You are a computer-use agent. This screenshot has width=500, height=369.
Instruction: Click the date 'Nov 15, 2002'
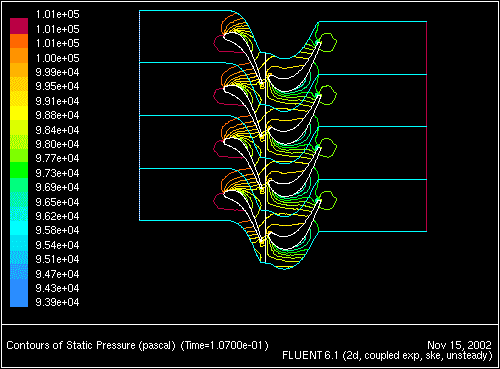[x=459, y=345]
